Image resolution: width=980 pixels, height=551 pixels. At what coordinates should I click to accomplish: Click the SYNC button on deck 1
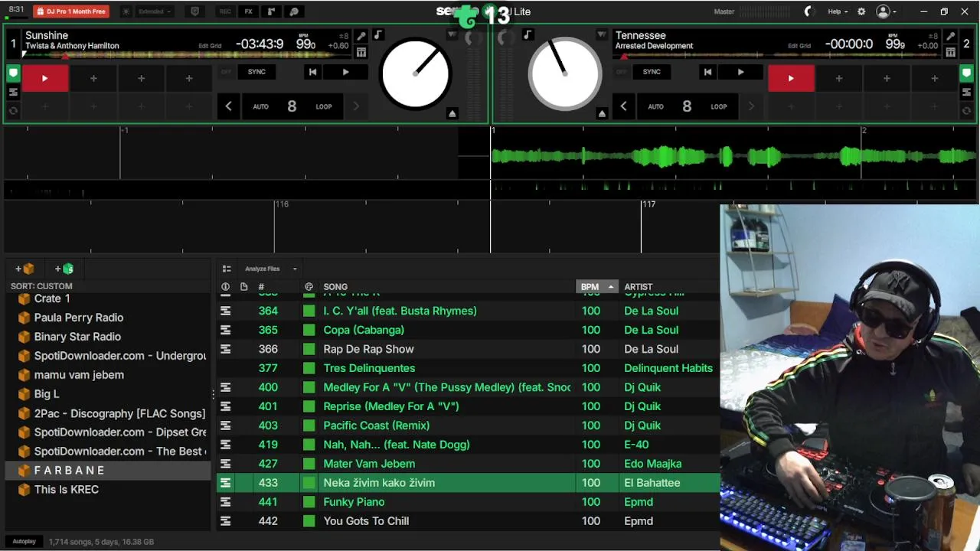[256, 72]
